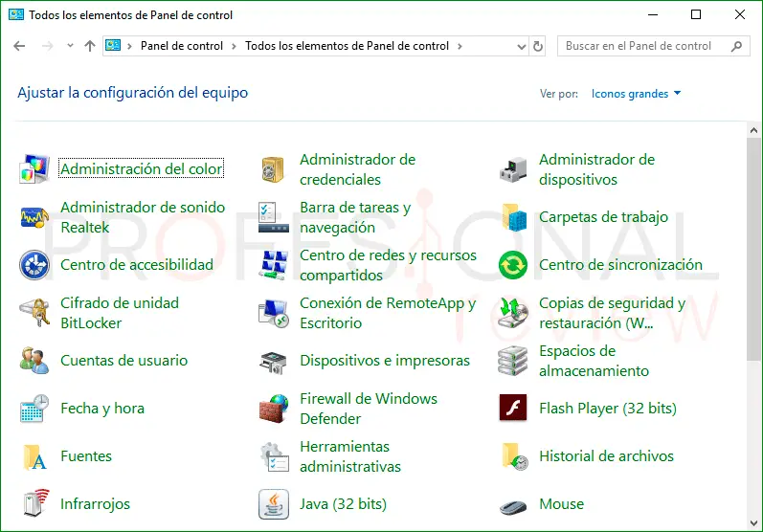Viewport: 763px width, 532px height.
Task: Go back with the back arrow
Action: tap(19, 46)
